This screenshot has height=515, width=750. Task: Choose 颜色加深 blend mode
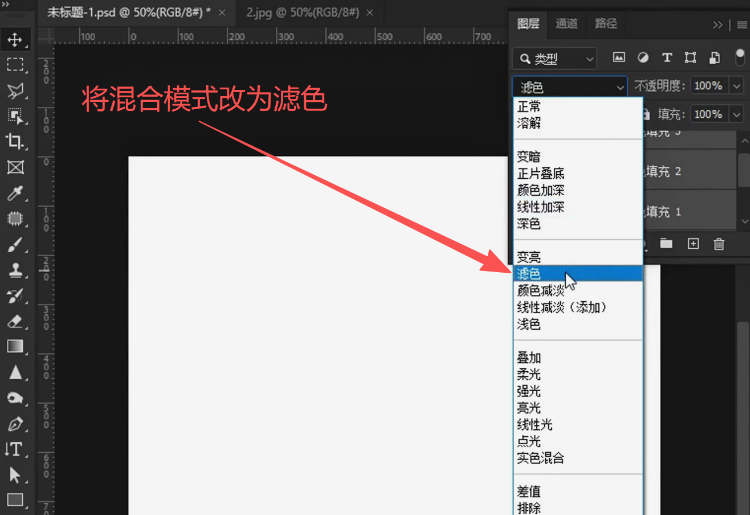coord(578,190)
